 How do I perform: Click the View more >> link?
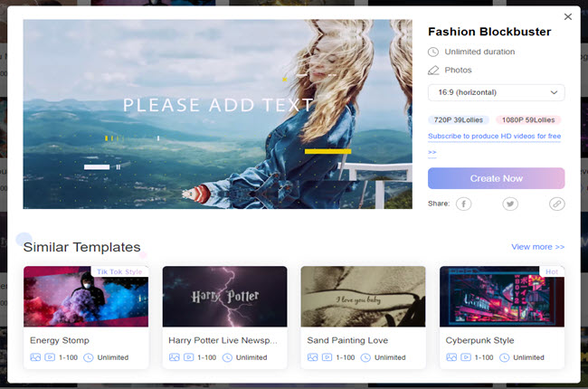click(x=537, y=246)
